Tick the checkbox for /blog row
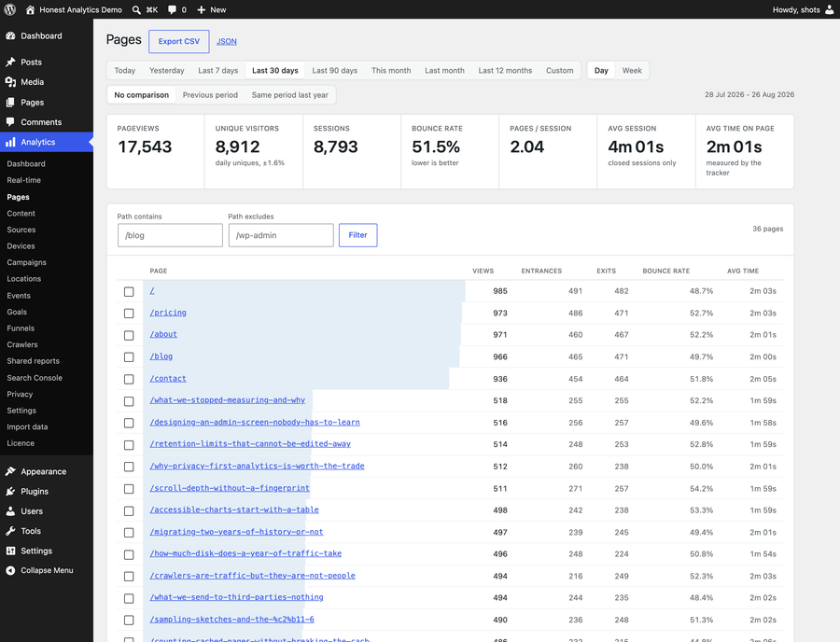This screenshot has width=840, height=642. 129,357
